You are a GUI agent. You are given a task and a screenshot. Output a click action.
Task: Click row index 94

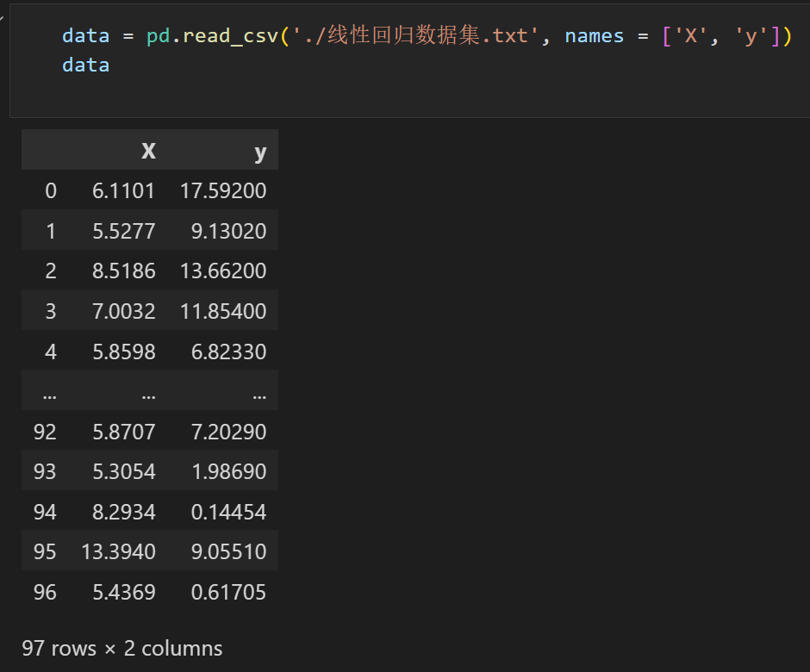pos(45,512)
